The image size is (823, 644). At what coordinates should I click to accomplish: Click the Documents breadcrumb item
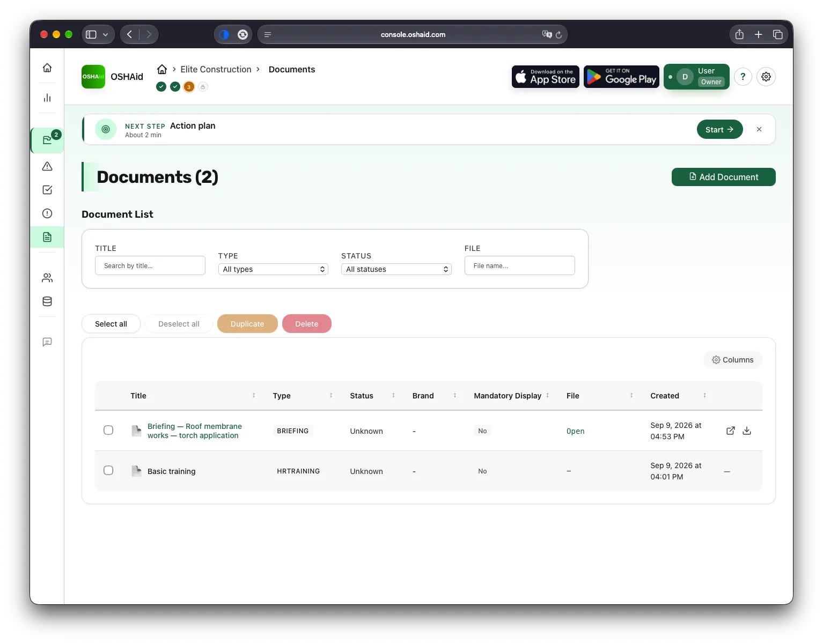click(292, 69)
